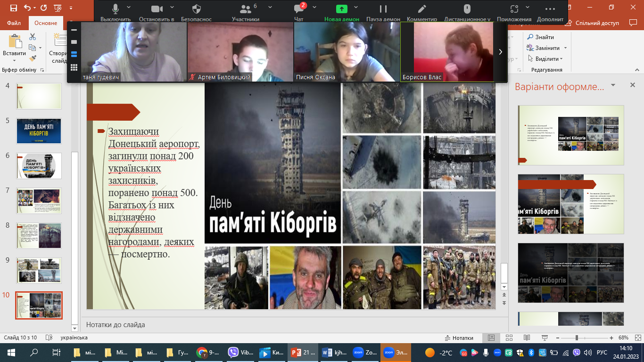Click Знайти to find text
Image resolution: width=644 pixels, height=362 pixels.
tap(540, 37)
